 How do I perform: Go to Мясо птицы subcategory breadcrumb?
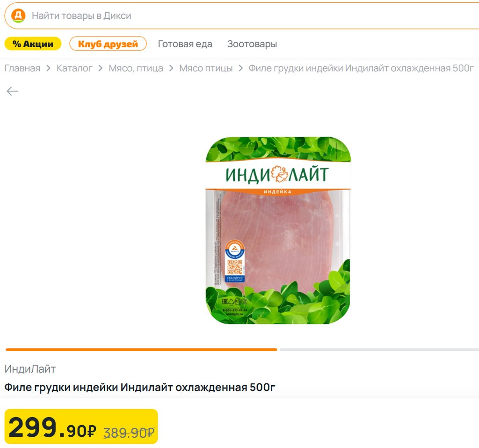[x=206, y=68]
